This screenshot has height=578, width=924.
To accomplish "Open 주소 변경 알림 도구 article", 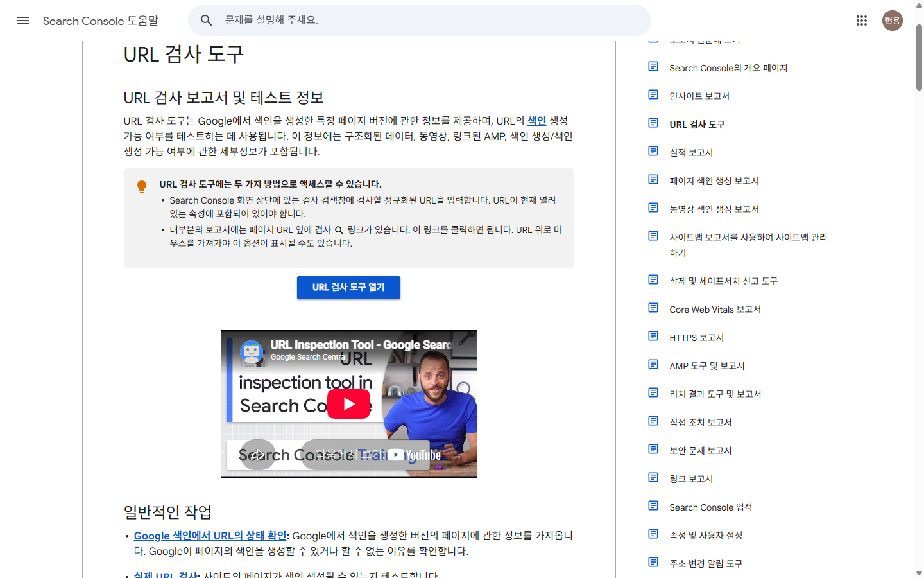I will pyautogui.click(x=706, y=564).
